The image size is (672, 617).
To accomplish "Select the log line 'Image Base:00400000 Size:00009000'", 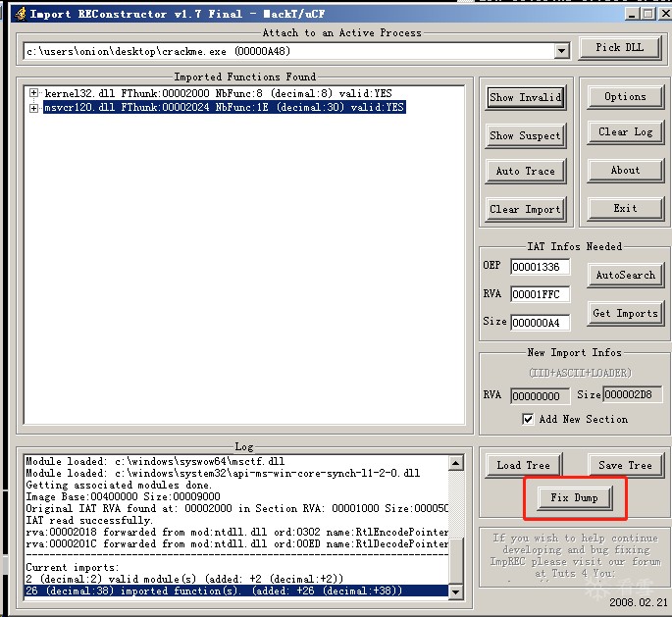I will click(x=123, y=496).
